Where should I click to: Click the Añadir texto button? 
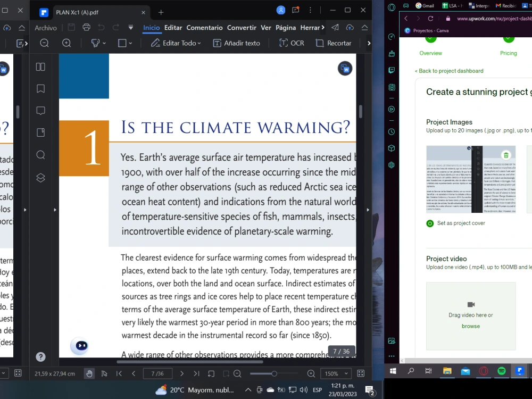pyautogui.click(x=237, y=43)
